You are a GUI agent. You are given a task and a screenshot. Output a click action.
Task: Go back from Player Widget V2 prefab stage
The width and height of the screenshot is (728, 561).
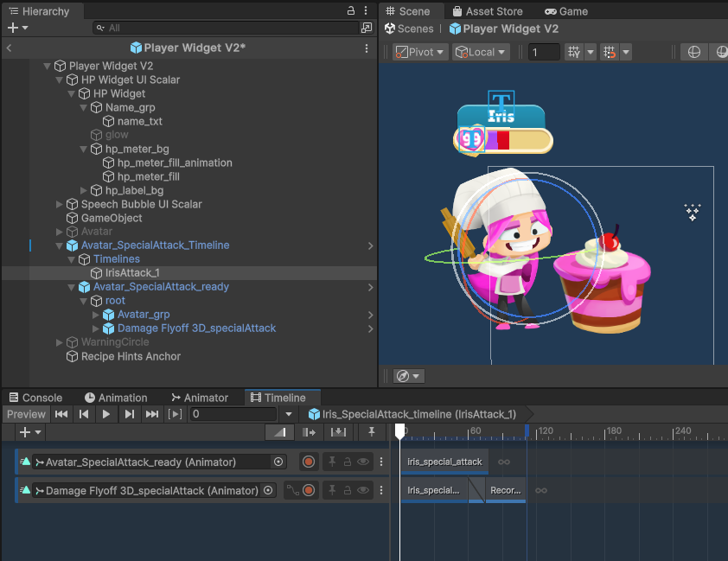(9, 48)
